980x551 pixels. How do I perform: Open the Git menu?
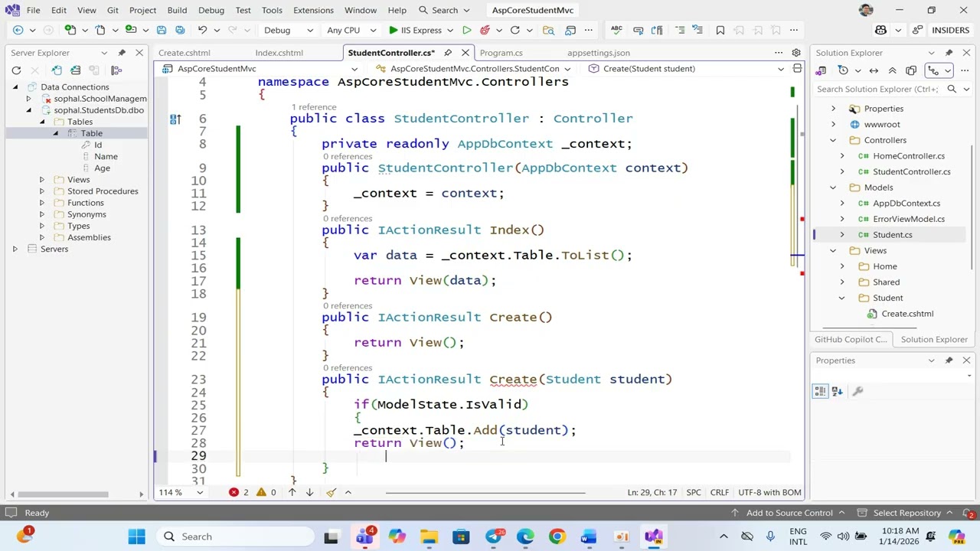coord(113,10)
